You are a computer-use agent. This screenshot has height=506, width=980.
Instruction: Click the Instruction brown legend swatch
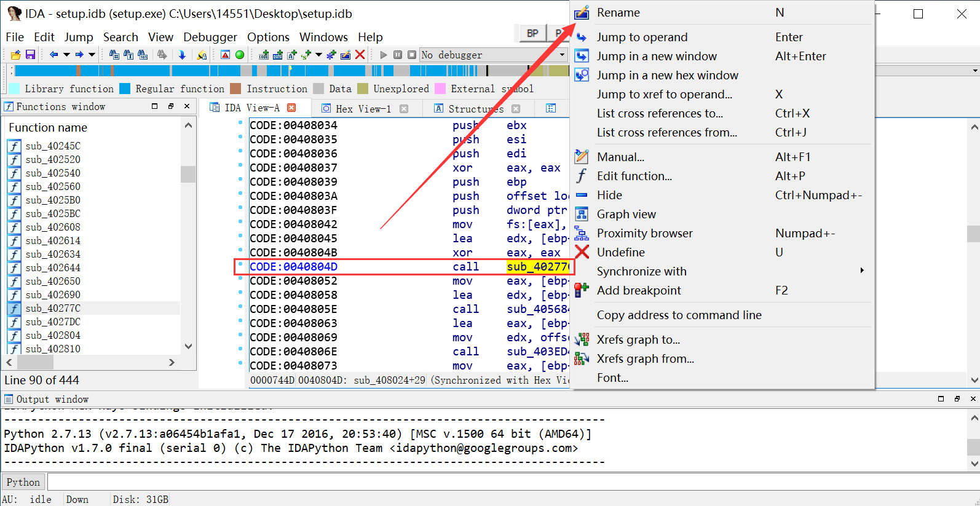point(235,89)
